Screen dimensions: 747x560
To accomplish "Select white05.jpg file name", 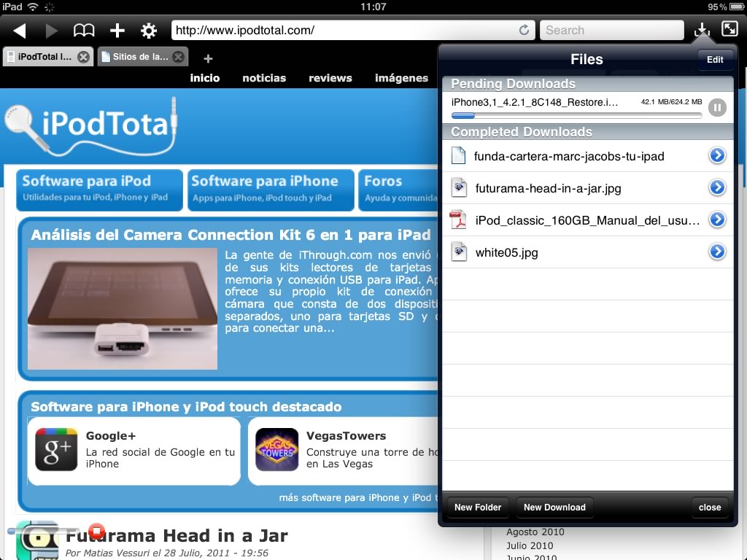I will pyautogui.click(x=506, y=253).
